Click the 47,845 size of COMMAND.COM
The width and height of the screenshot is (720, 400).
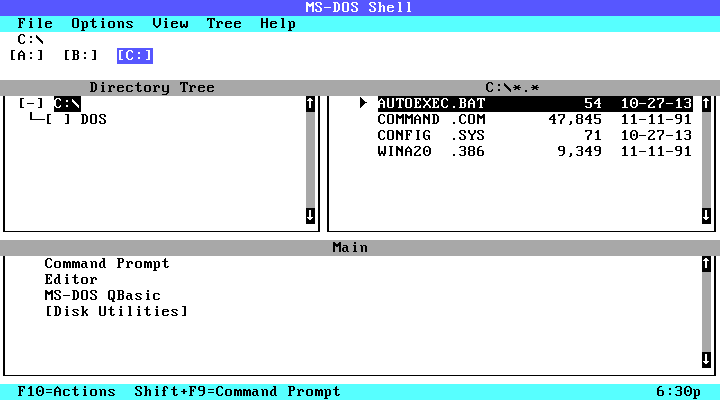coord(575,119)
